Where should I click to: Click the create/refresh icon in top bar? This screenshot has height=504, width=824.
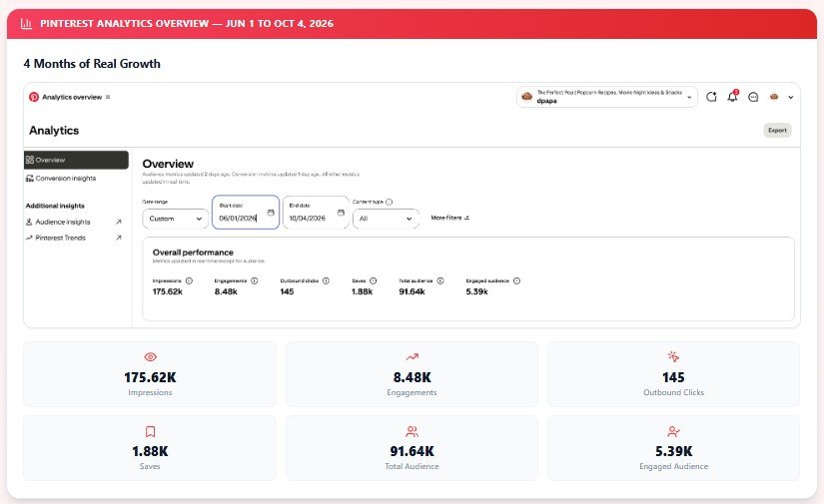coord(711,97)
